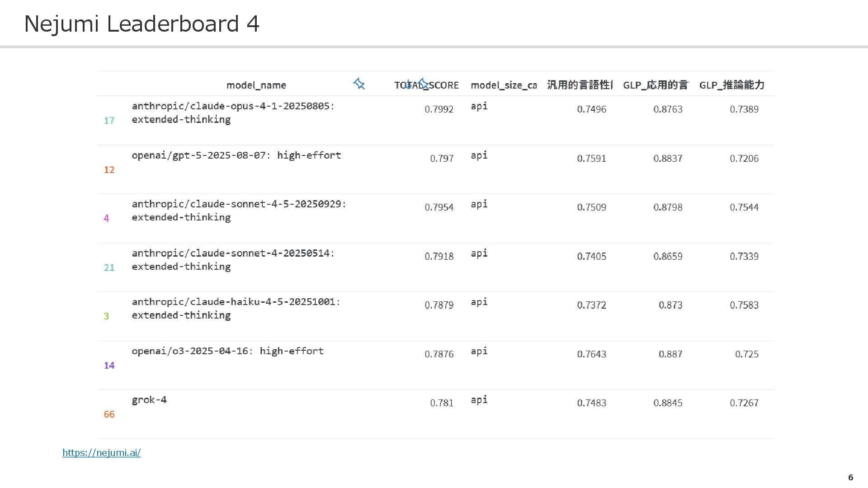Image resolution: width=868 pixels, height=488 pixels.
Task: Click the claude-haiku-4-5 model name cell
Action: coord(236,309)
